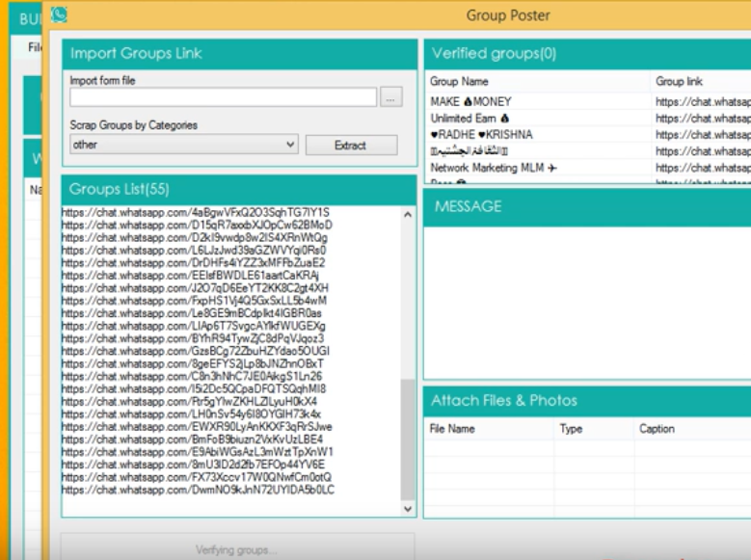
Task: Click the Group link column header
Action: [701, 81]
